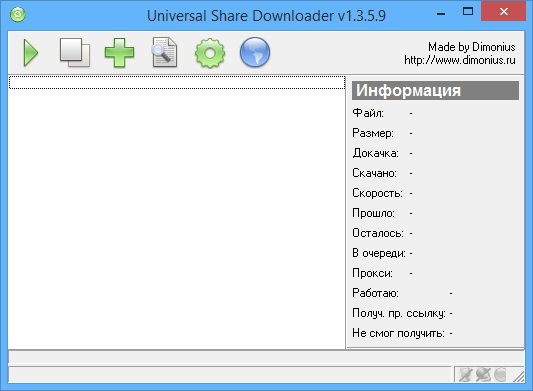Click the 'Информация' panel header
533x391 pixels.
(x=435, y=90)
